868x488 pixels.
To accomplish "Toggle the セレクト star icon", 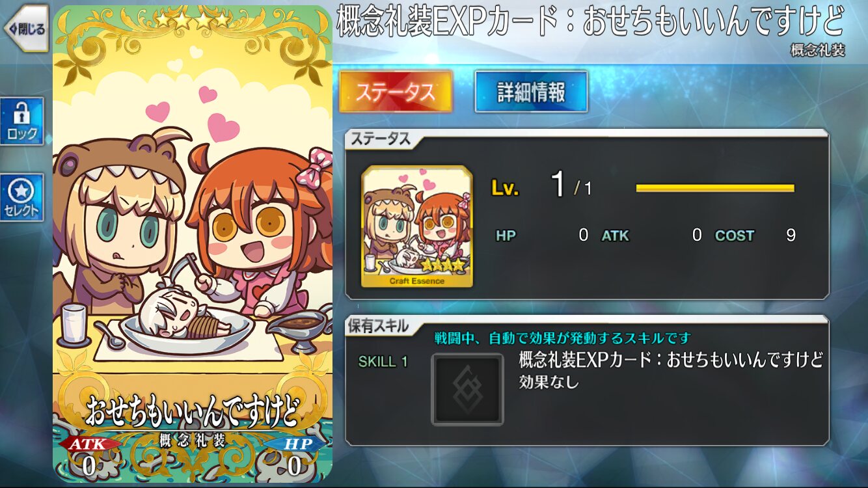I will (22, 197).
